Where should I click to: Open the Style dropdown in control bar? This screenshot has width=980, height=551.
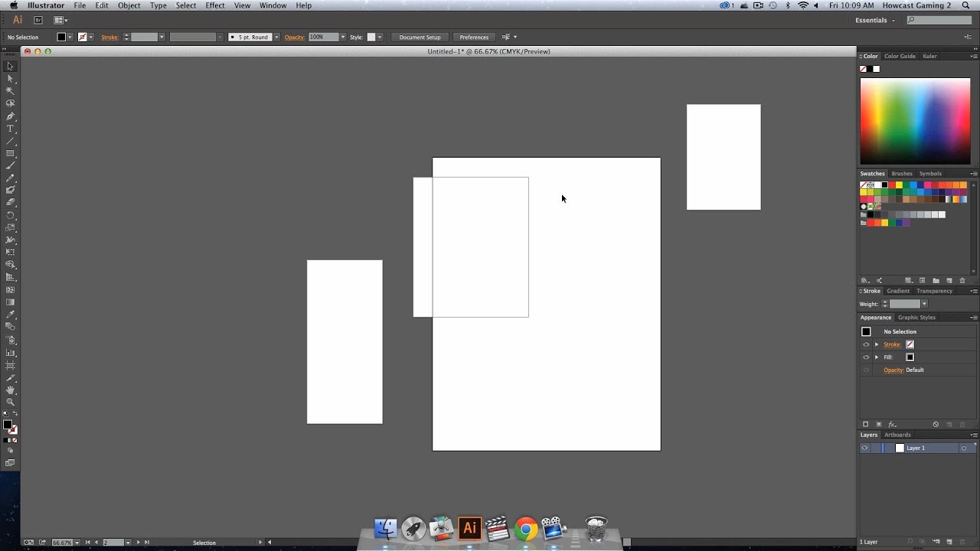380,37
